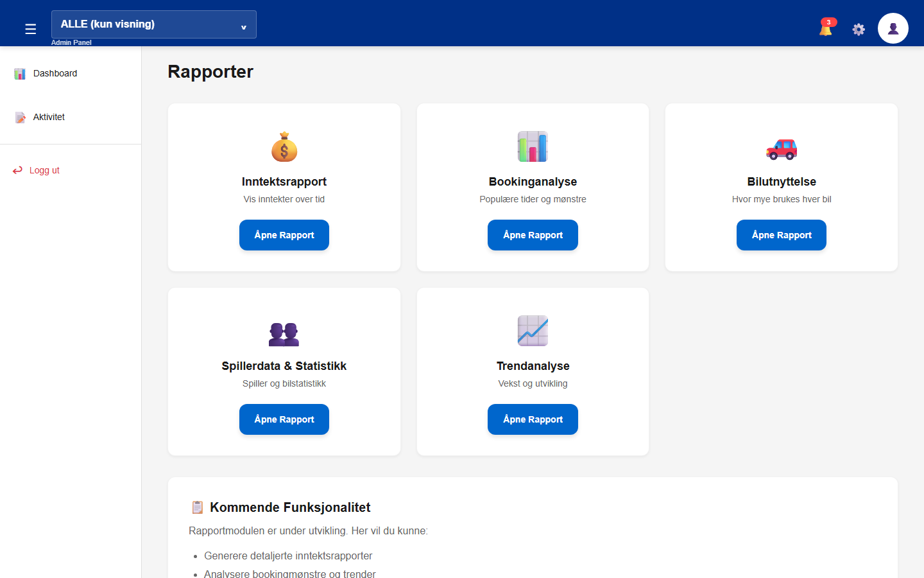The image size is (924, 578).
Task: Open Aktivitet in the sidebar
Action: click(71, 117)
